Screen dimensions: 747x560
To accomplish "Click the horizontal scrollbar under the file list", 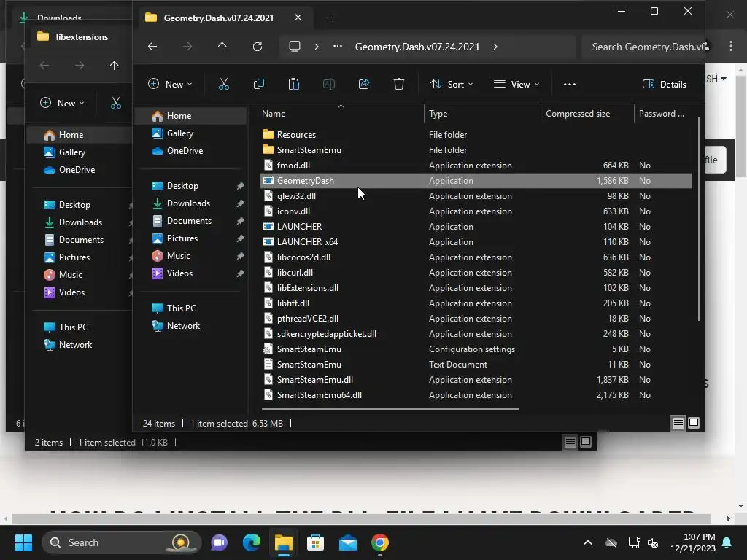I will (x=390, y=408).
